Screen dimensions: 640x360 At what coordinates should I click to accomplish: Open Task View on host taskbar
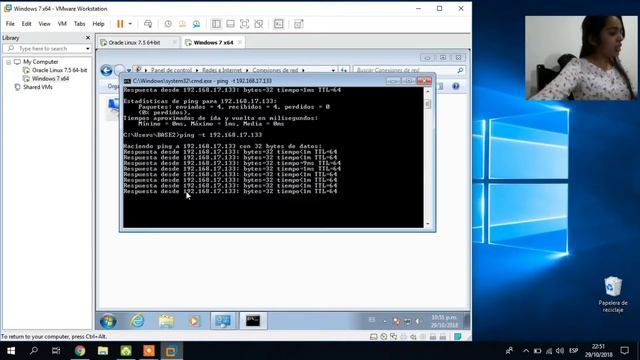[x=56, y=351]
